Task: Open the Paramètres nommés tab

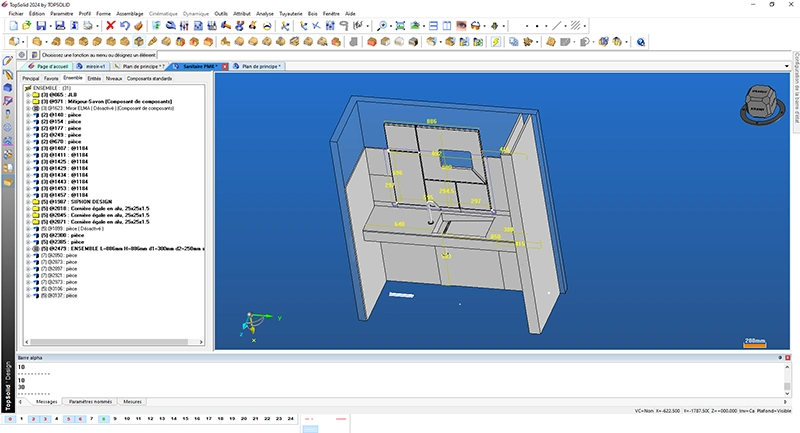Action: point(89,401)
